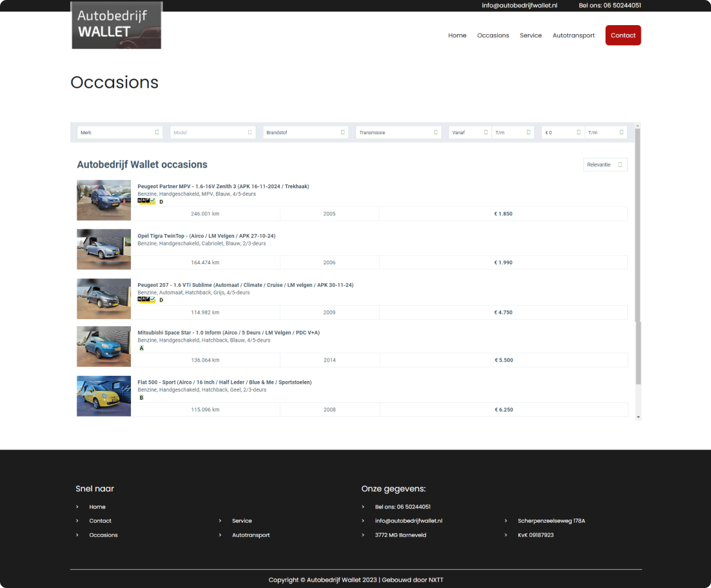Click info@autobedrijfwallet.nl in top bar
This screenshot has width=711, height=588.
click(519, 5)
